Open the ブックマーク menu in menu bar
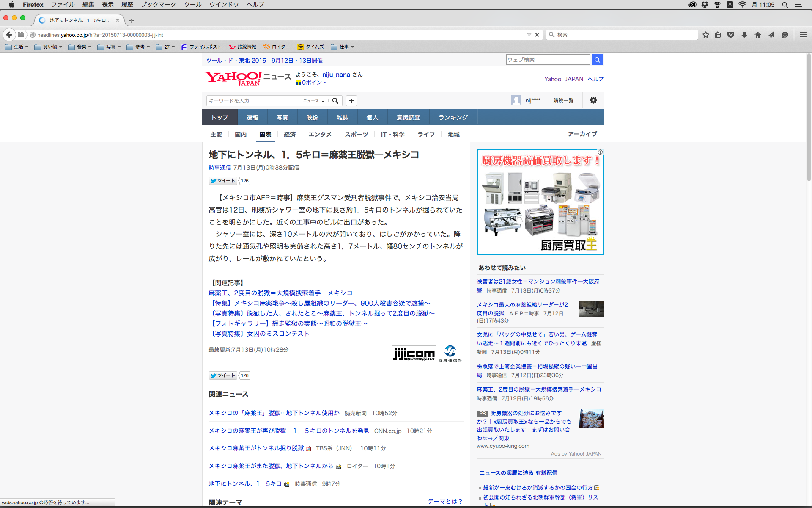This screenshot has height=508, width=812. [x=158, y=4]
